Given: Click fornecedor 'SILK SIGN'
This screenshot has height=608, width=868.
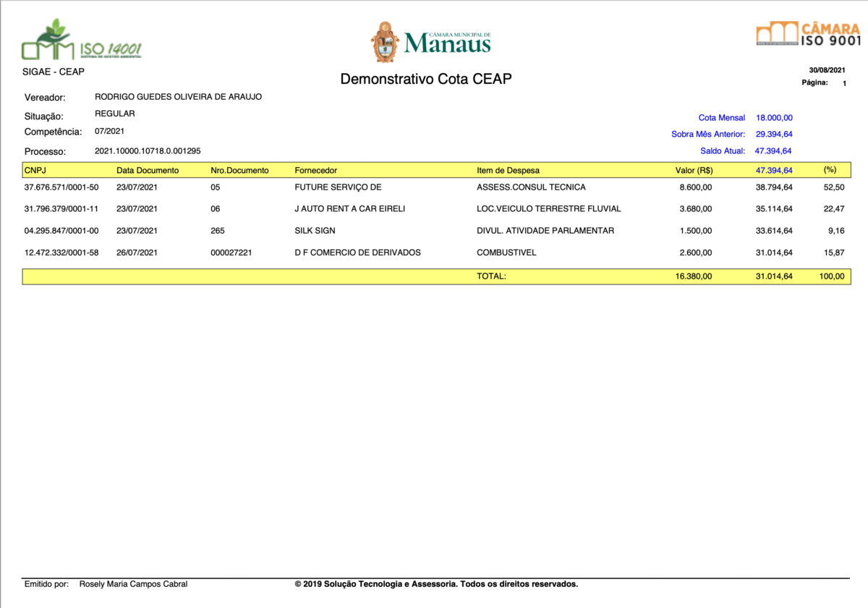Looking at the screenshot, I should click(x=315, y=231).
